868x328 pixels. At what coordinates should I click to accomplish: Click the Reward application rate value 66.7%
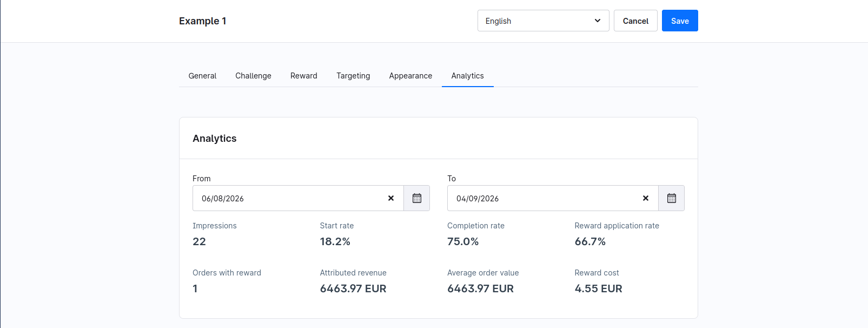click(590, 241)
